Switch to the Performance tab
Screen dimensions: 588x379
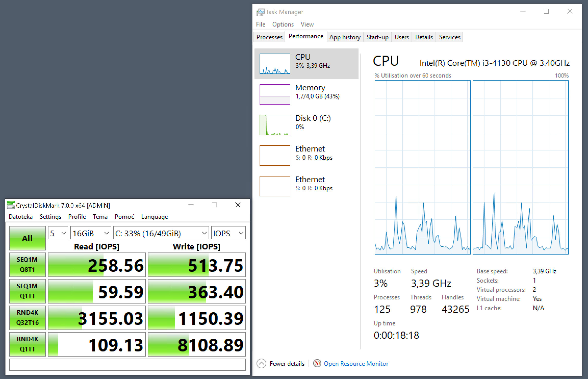click(x=306, y=36)
